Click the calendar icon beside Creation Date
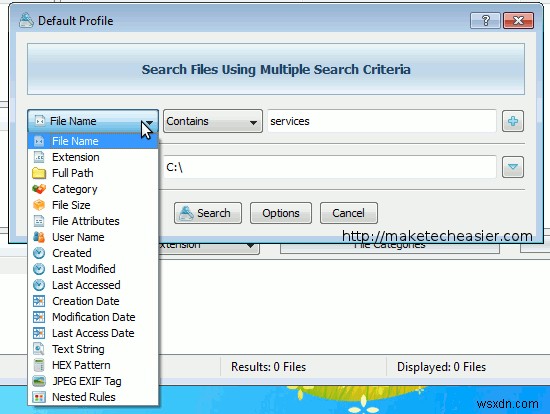Image resolution: width=550 pixels, height=414 pixels. pyautogui.click(x=39, y=301)
